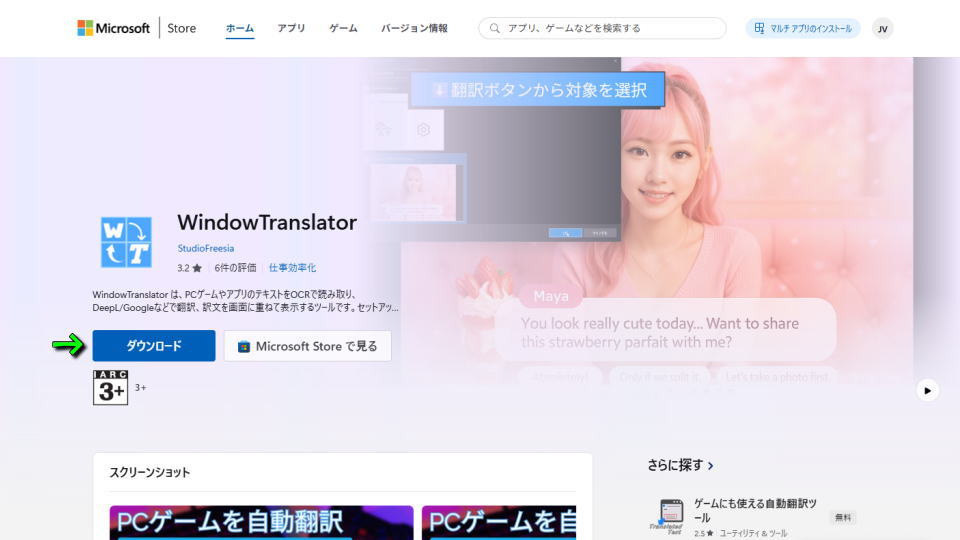Click the next-slide arrow on hero banner
The image size is (960, 540).
pyautogui.click(x=928, y=390)
